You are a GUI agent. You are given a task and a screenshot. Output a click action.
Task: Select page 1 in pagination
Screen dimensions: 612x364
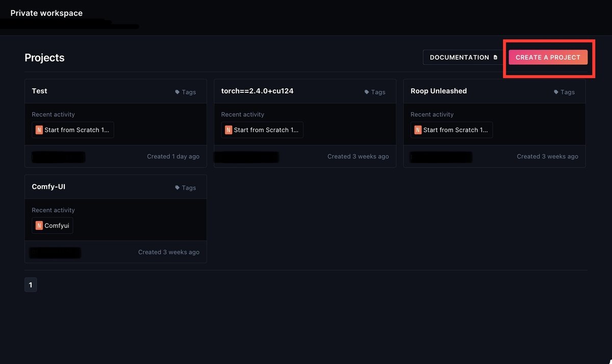[31, 285]
